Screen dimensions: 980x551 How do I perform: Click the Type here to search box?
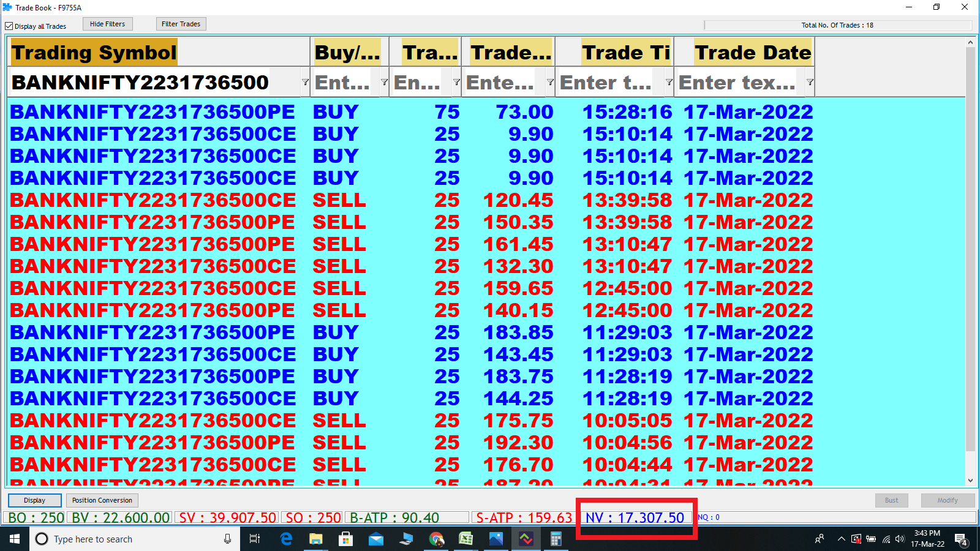pyautogui.click(x=135, y=539)
